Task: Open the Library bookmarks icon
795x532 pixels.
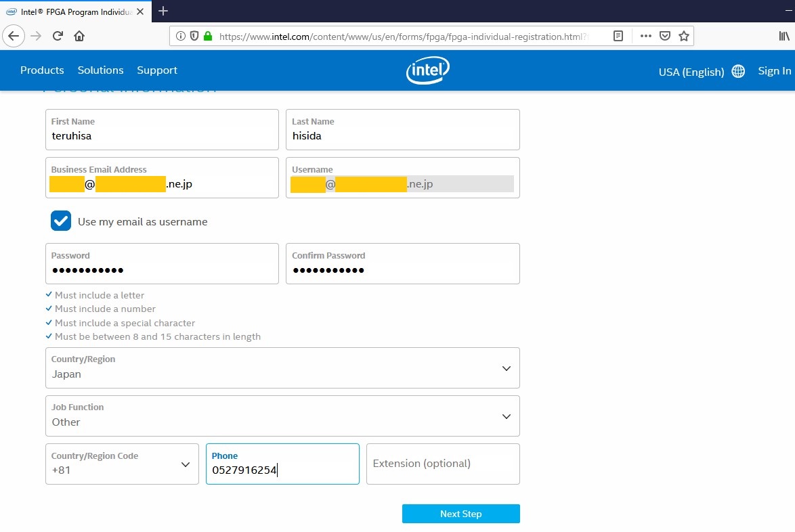Action: [x=784, y=36]
